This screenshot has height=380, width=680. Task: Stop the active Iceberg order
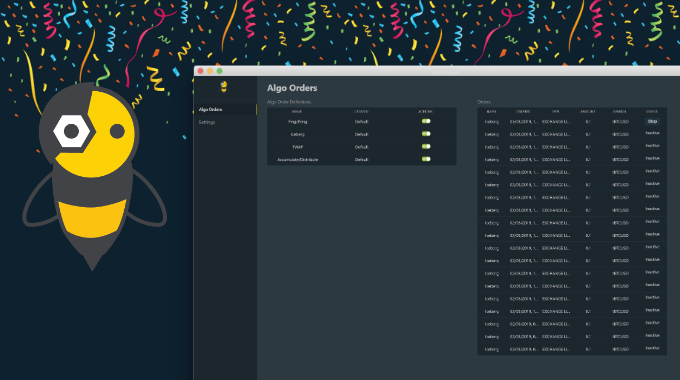[x=652, y=121]
